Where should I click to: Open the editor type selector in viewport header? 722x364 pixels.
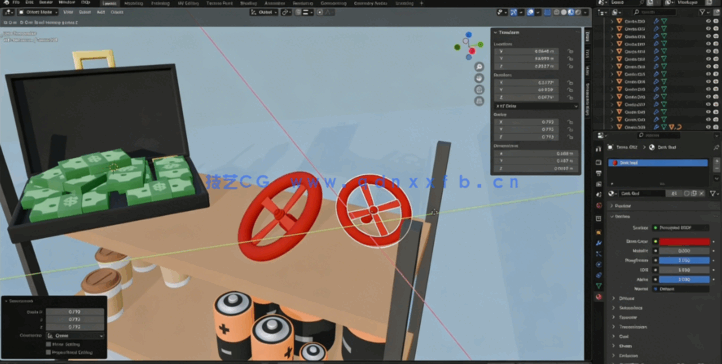pyautogui.click(x=9, y=12)
